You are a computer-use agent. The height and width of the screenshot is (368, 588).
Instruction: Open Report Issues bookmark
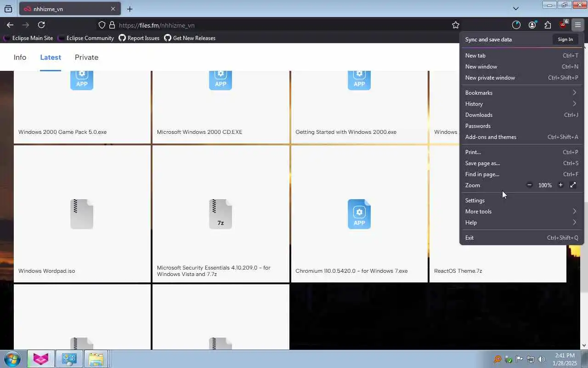click(x=139, y=38)
